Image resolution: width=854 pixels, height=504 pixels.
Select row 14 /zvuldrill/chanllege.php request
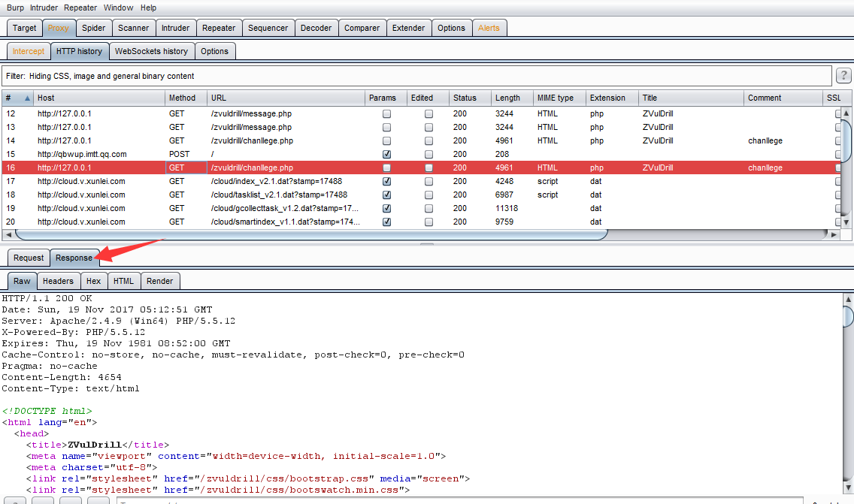[420, 141]
